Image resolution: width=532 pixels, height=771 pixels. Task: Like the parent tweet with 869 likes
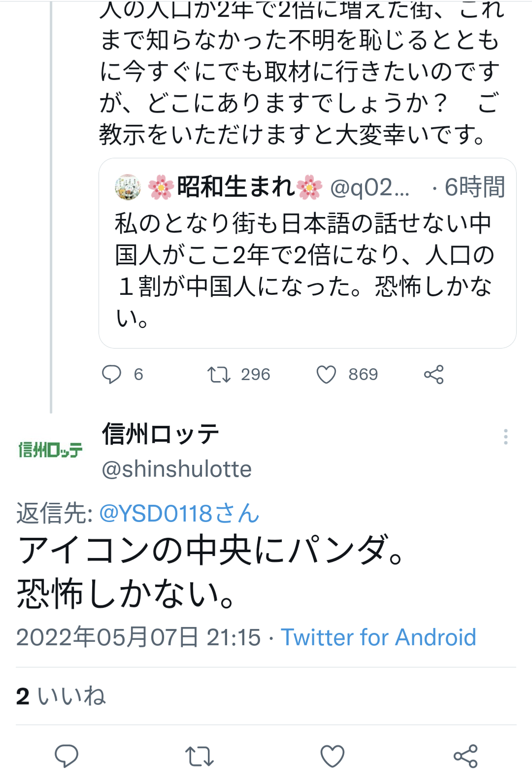tap(326, 375)
